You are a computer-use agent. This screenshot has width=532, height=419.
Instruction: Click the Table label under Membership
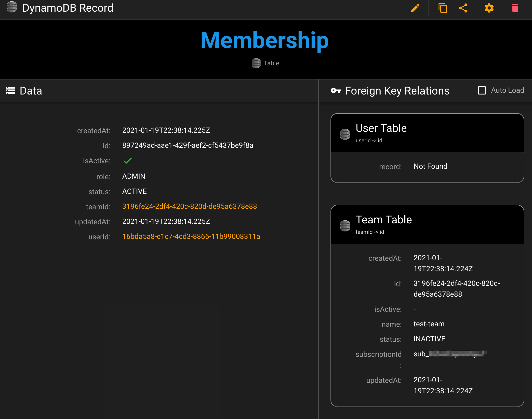pos(271,63)
